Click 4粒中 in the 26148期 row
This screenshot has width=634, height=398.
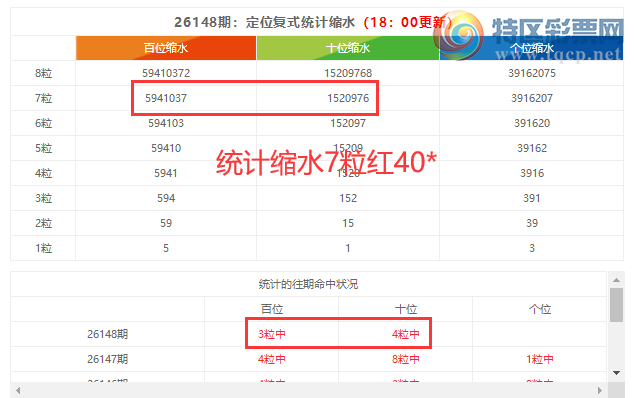coord(406,334)
